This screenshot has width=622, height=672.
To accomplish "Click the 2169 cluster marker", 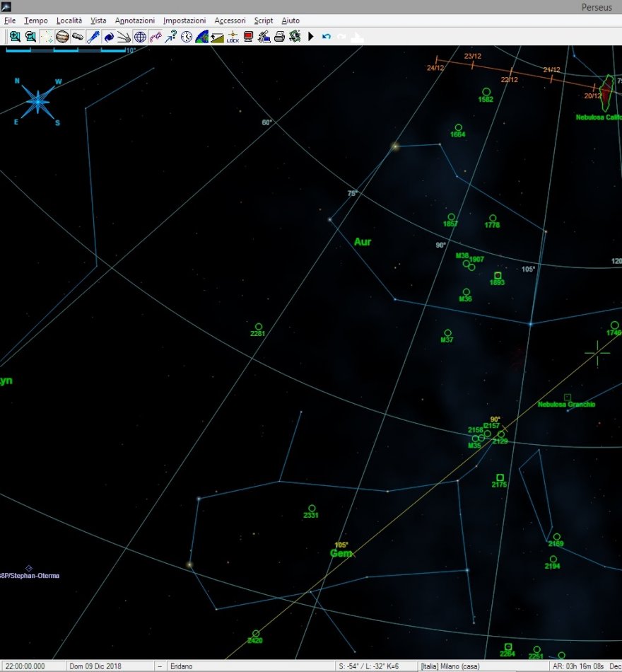I will tap(556, 537).
